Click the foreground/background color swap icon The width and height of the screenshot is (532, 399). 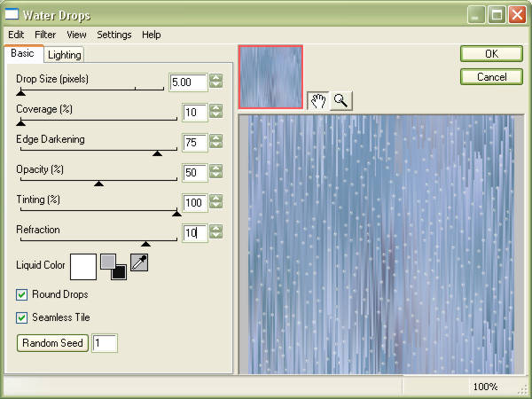[x=113, y=267]
